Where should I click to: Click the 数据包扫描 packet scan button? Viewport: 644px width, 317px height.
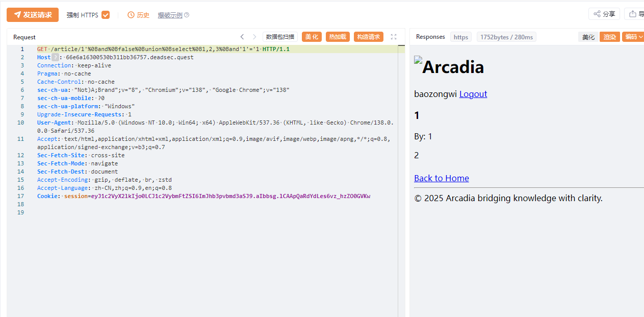[x=280, y=37]
